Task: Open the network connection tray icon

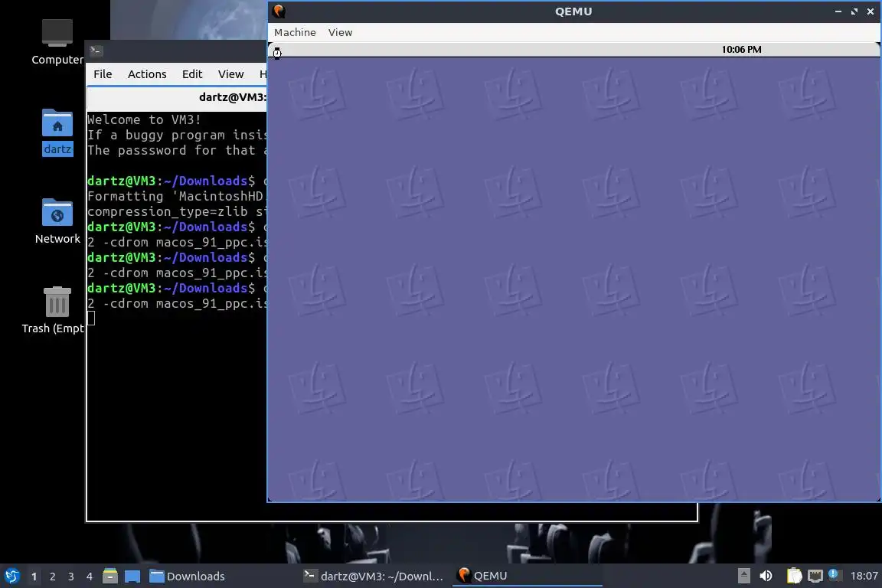Action: pyautogui.click(x=815, y=576)
